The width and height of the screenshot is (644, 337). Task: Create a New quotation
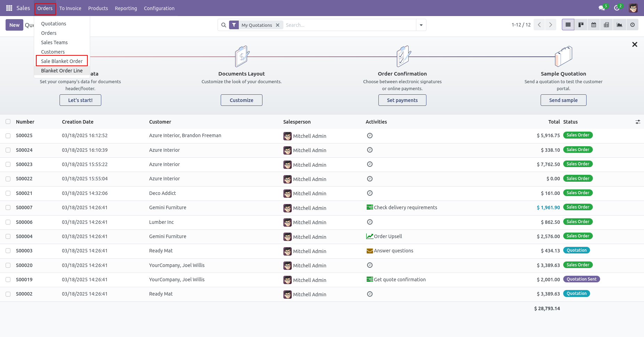[x=14, y=25]
